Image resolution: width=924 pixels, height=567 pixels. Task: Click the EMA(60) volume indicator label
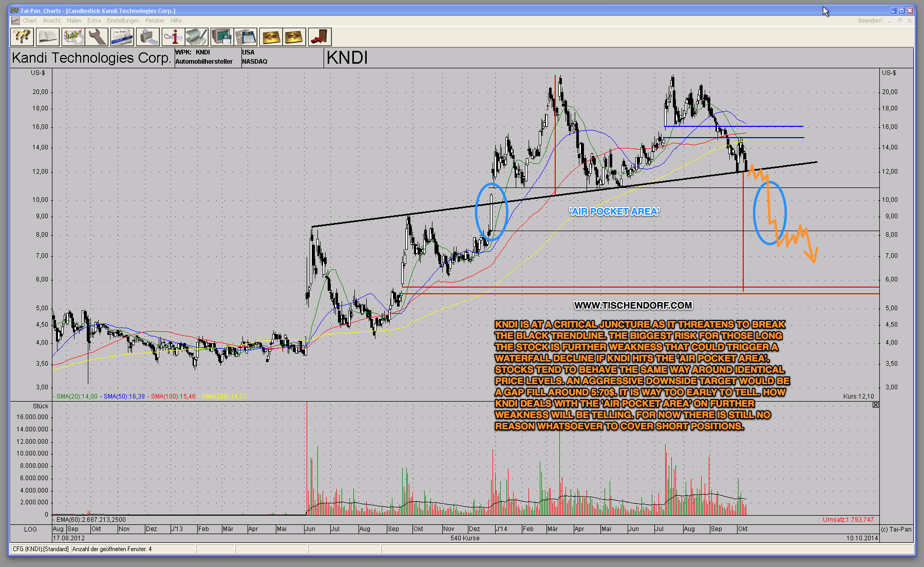(90, 520)
